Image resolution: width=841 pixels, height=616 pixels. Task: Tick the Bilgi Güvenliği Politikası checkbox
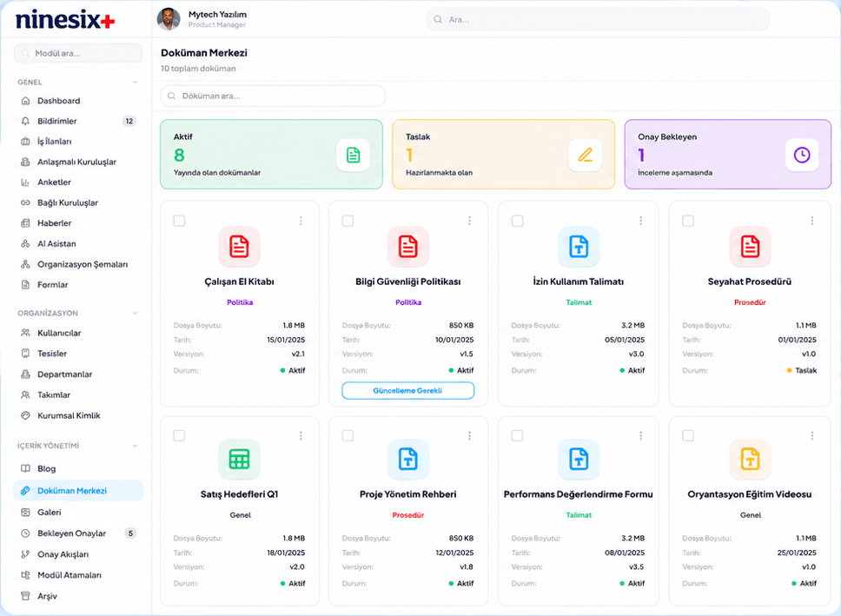[x=348, y=221]
